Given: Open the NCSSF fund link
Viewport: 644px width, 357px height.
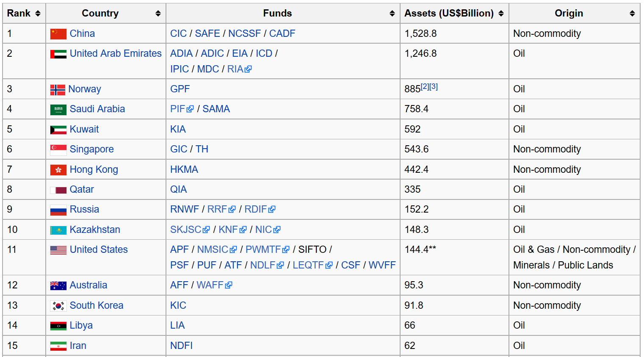Looking at the screenshot, I should (245, 33).
